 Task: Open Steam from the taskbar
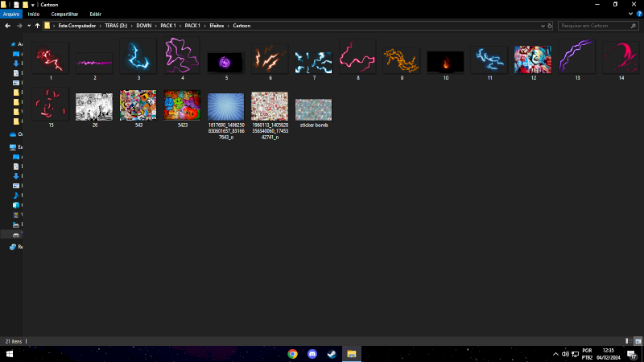[x=332, y=354]
